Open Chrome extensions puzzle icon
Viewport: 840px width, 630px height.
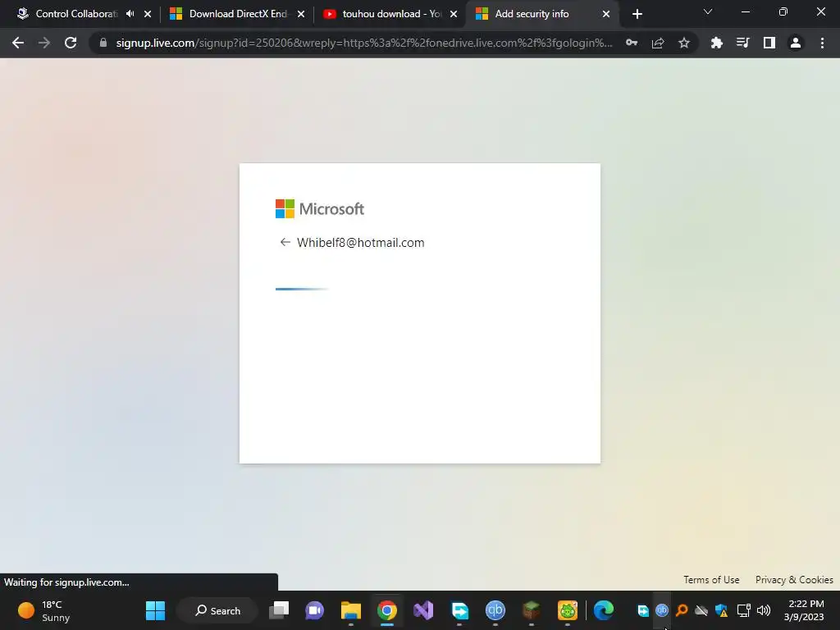[717, 43]
